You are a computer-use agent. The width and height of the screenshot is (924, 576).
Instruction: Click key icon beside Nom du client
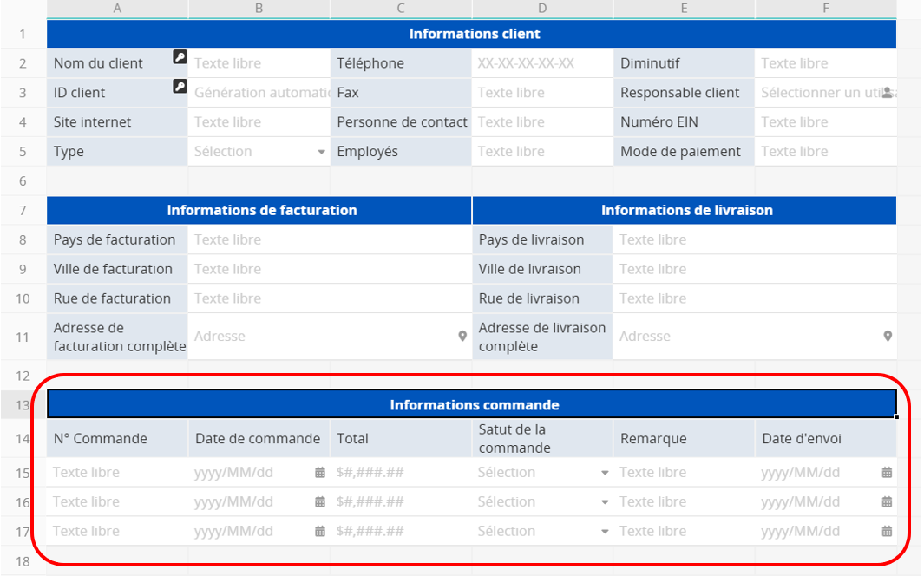point(180,57)
